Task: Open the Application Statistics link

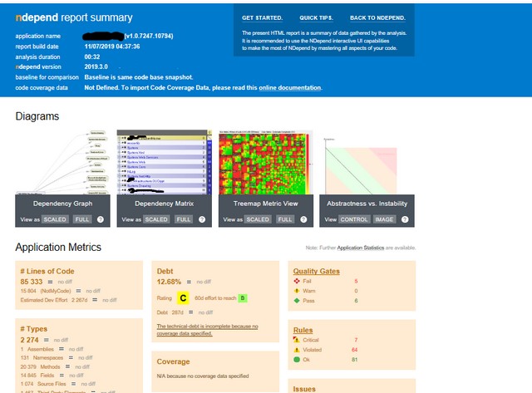Action: pyautogui.click(x=360, y=248)
